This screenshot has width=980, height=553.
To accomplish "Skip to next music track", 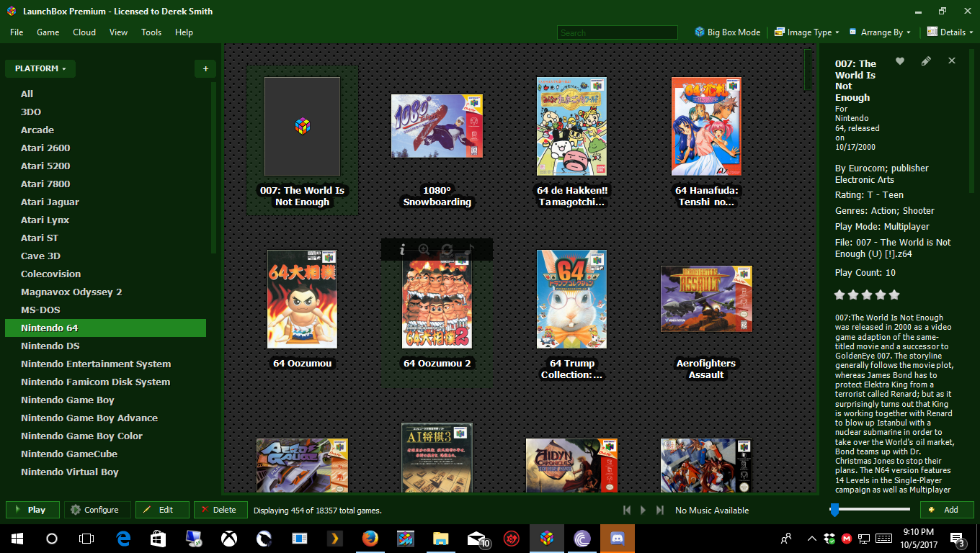I will pyautogui.click(x=659, y=510).
